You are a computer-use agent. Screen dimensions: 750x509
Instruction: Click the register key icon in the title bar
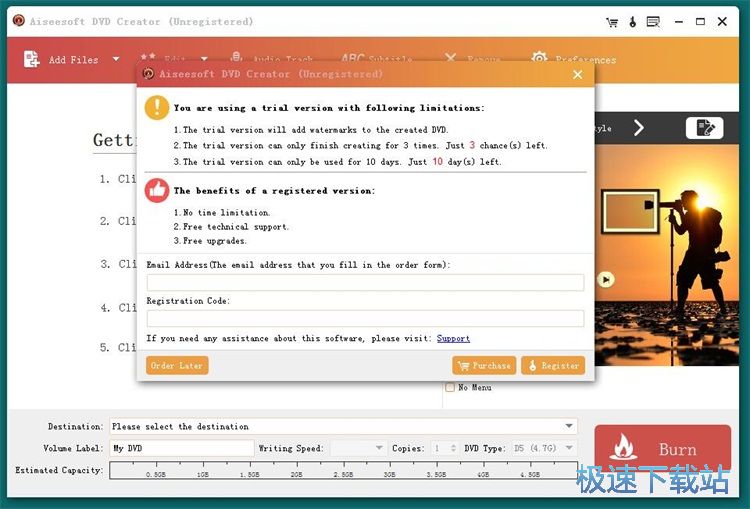[632, 22]
